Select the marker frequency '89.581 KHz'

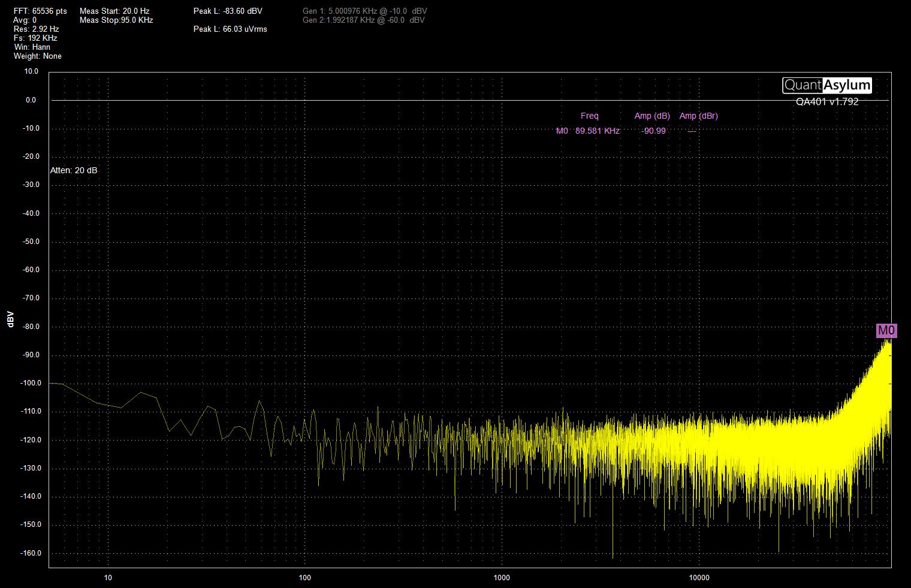click(598, 131)
